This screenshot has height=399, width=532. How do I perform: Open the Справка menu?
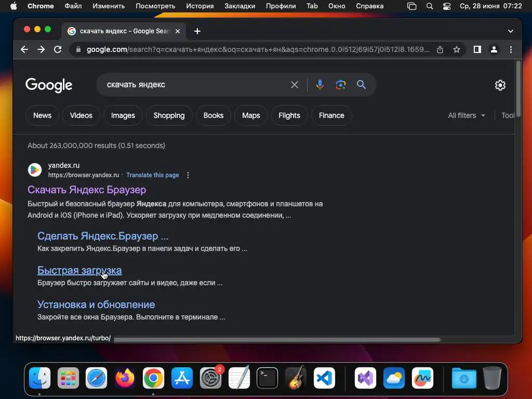click(370, 6)
